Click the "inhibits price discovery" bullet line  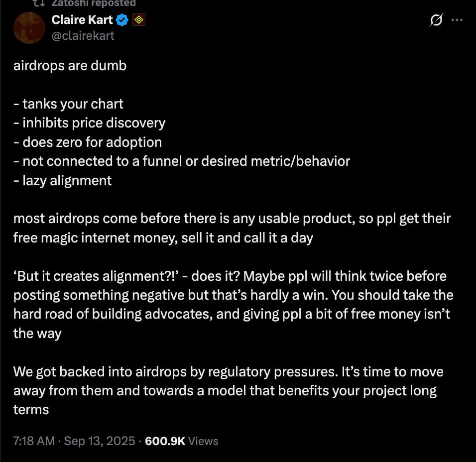pyautogui.click(x=90, y=123)
